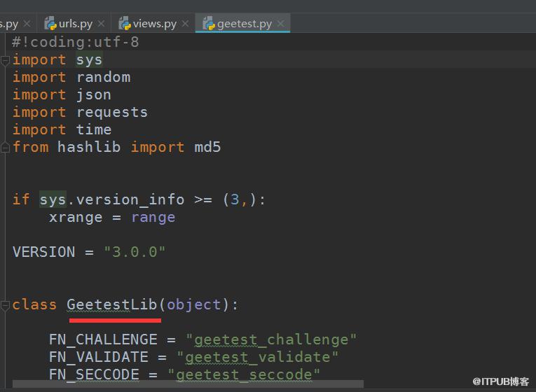The height and width of the screenshot is (392, 536).
Task: Click the "geetest_validate" string
Action: (257, 357)
